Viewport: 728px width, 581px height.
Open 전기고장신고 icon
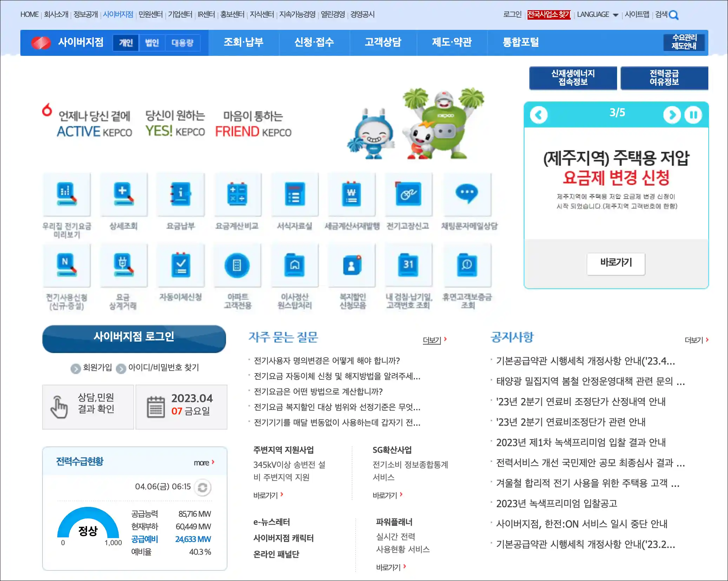(x=408, y=195)
